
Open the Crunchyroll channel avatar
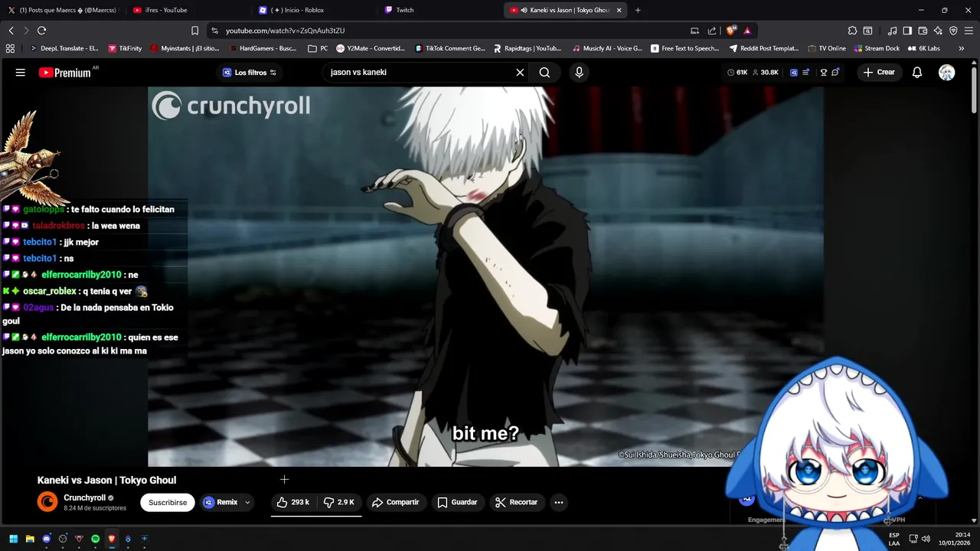point(47,503)
